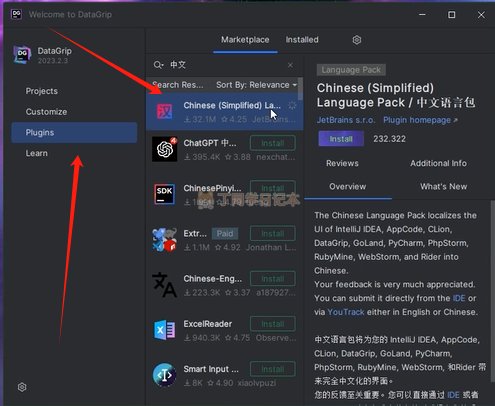Open the What's New tab

[x=444, y=187]
